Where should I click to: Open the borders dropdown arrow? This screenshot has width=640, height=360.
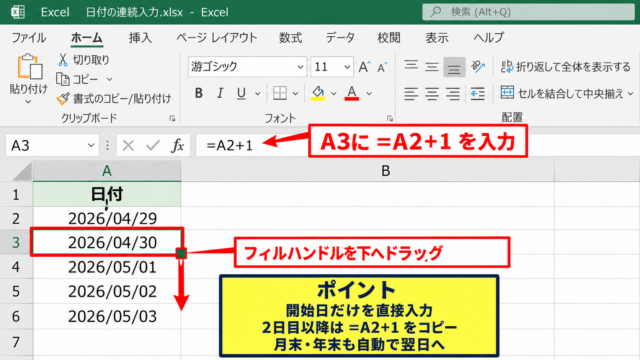point(295,94)
